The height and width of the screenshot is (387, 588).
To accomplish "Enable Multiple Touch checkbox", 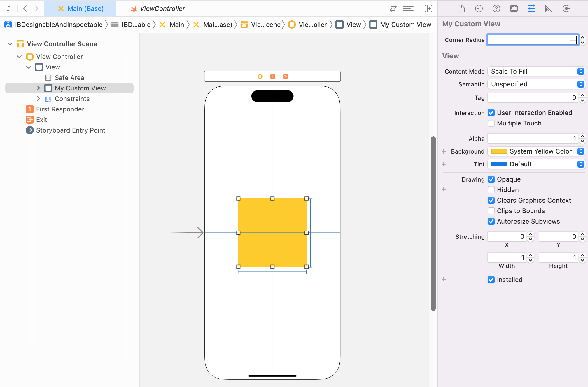I will (491, 123).
